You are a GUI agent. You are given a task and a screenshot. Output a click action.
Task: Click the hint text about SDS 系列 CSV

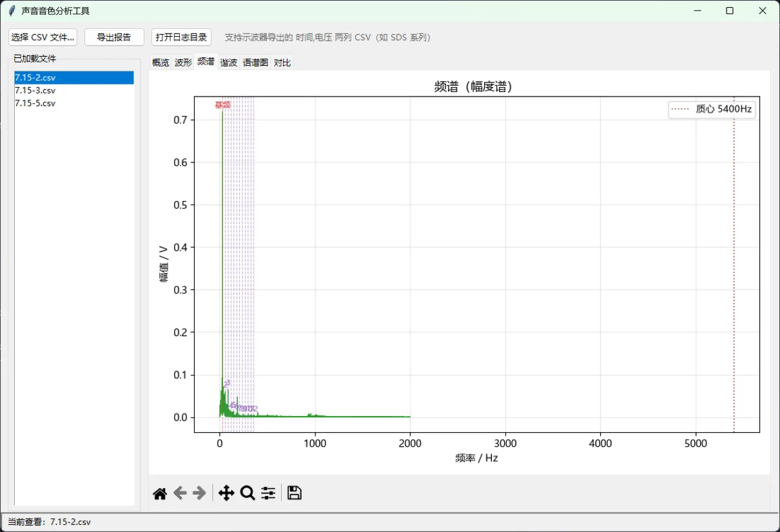coord(327,37)
